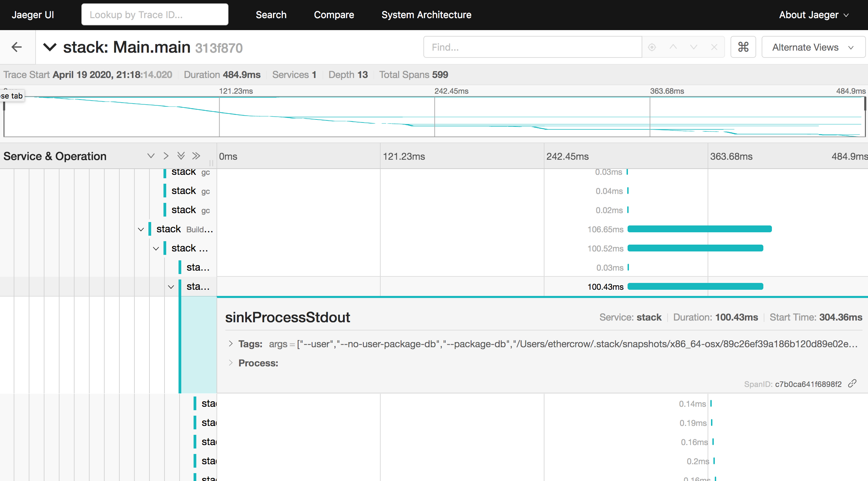Viewport: 868px width, 481px height.
Task: Click the Lookup by Trace ID input field
Action: [154, 14]
